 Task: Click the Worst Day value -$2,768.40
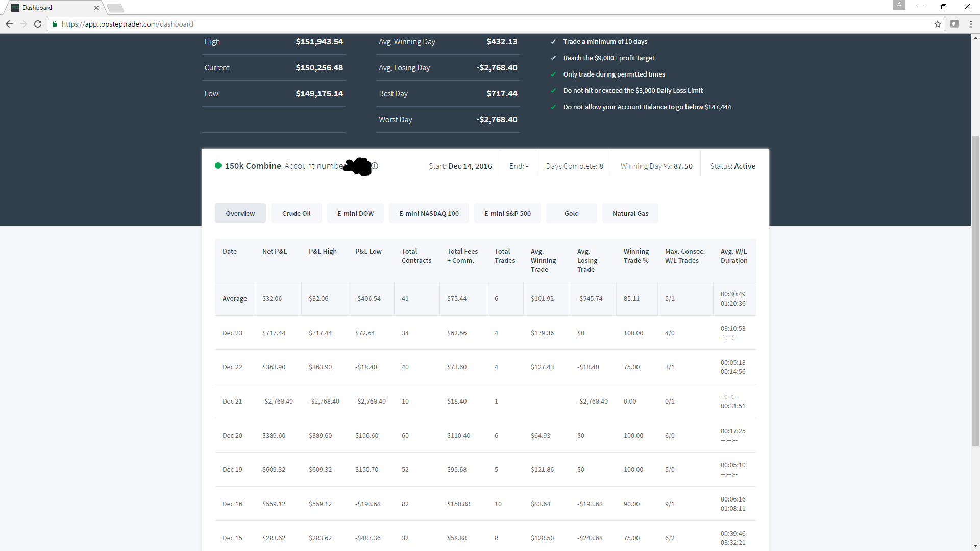pos(497,119)
